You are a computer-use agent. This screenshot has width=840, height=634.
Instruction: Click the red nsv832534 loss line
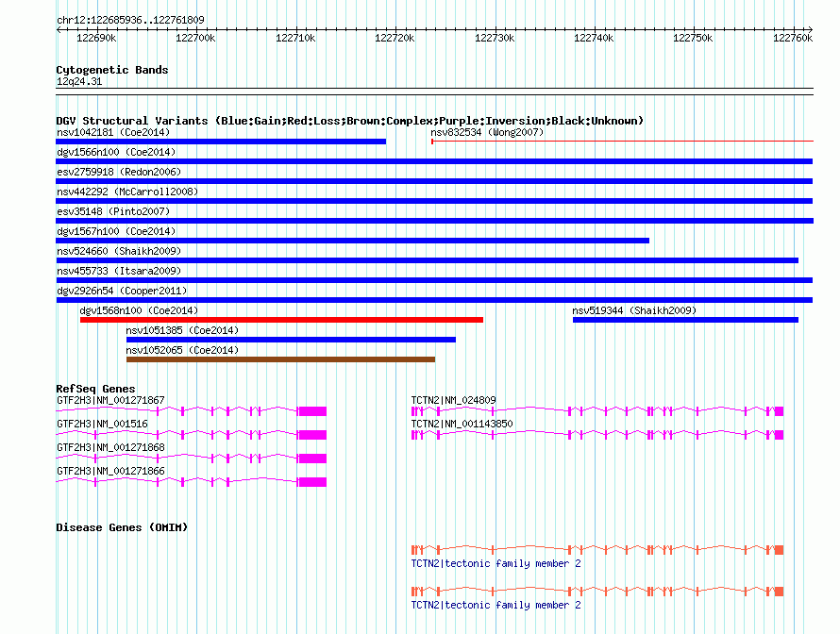point(623,142)
